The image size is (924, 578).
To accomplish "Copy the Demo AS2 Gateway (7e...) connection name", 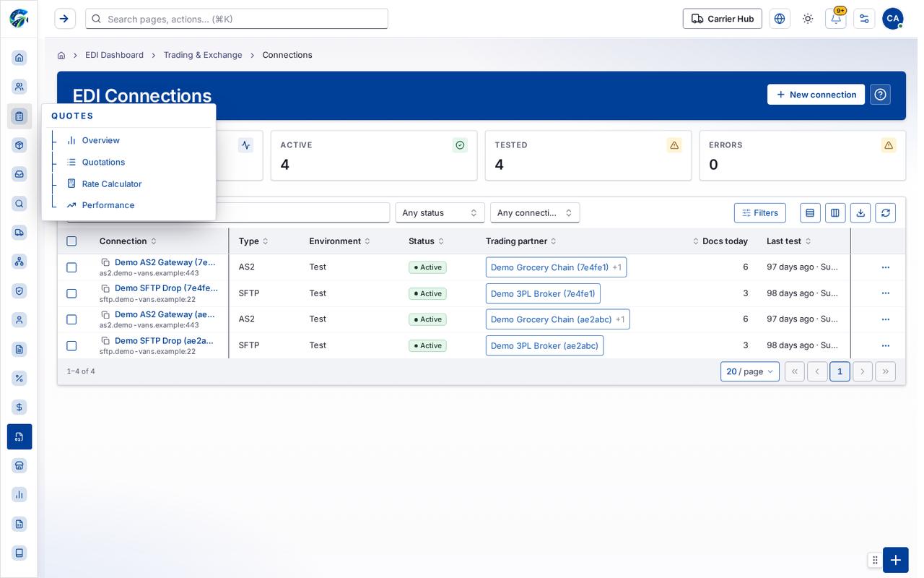I will coord(105,262).
